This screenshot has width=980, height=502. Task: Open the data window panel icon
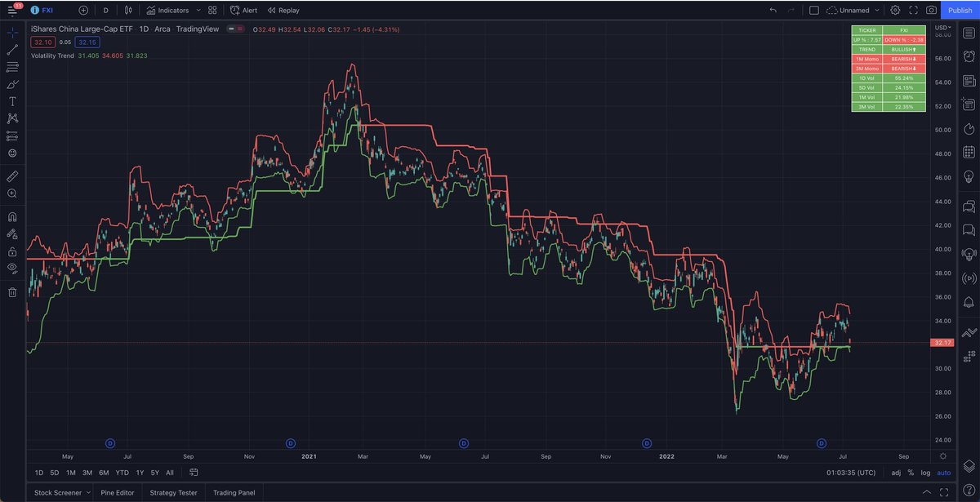click(x=969, y=104)
